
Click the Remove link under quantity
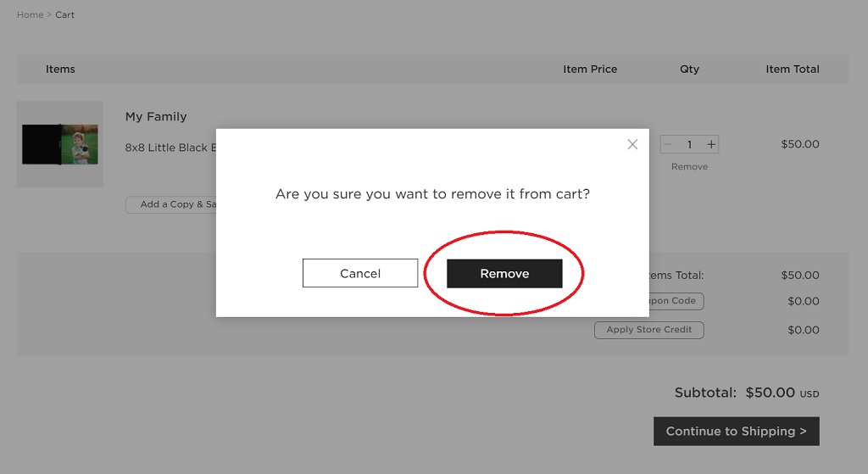(x=689, y=167)
